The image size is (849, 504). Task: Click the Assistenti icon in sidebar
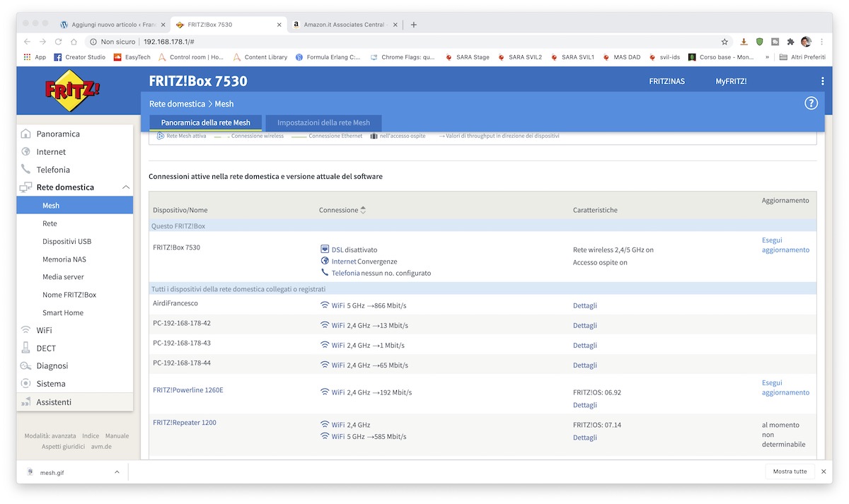(x=26, y=402)
